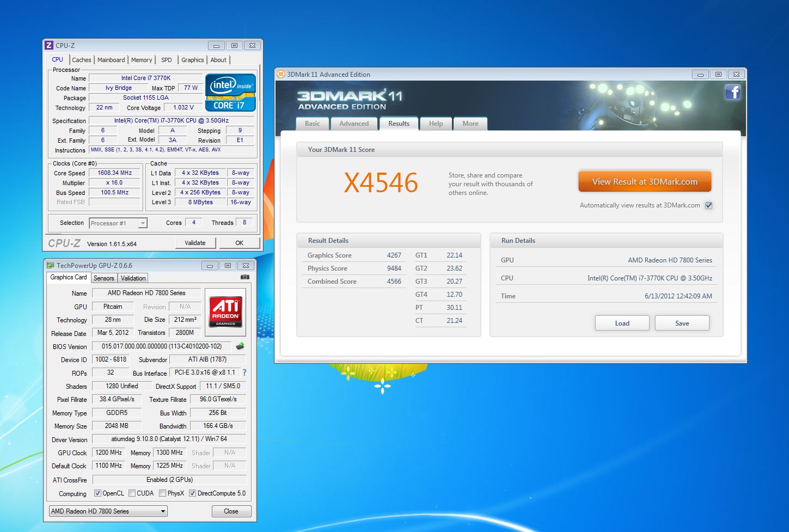Toggle automatically view results at 3DMark.com

coord(708,205)
